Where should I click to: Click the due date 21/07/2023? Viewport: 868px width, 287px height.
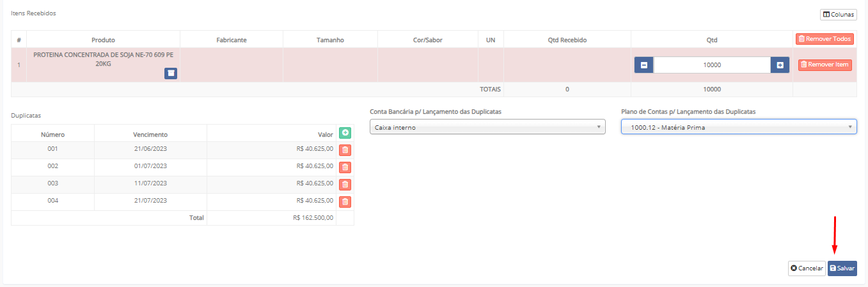coord(150,200)
